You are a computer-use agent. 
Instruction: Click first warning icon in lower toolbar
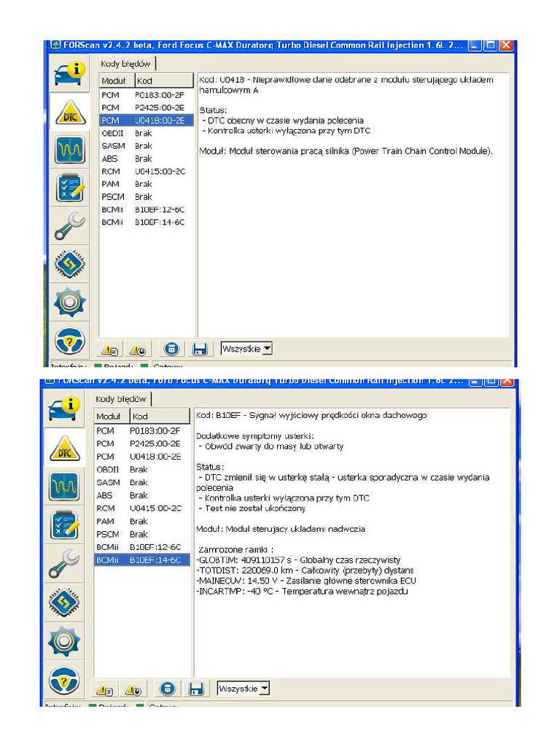click(105, 690)
